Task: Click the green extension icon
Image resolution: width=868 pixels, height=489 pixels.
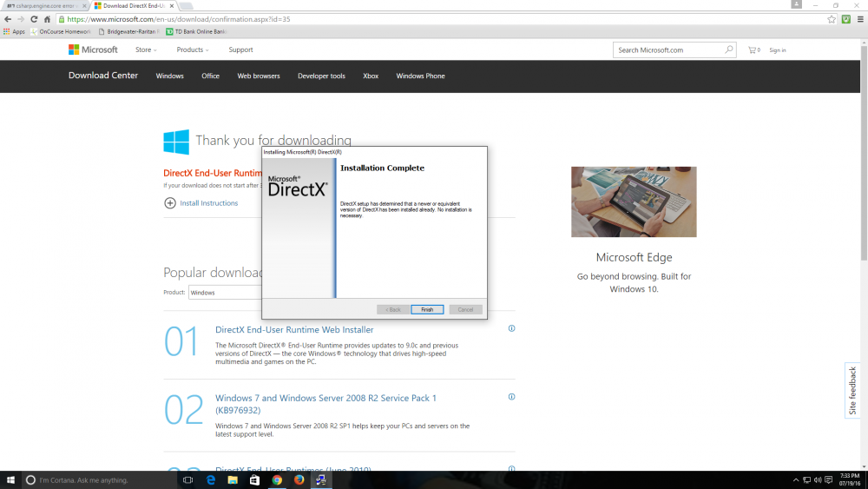Action: [x=845, y=19]
